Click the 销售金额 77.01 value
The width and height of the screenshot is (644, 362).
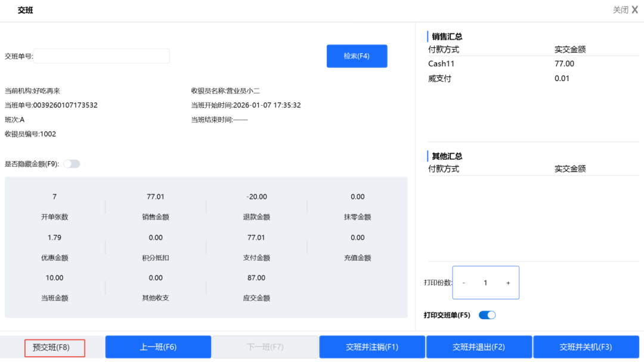(156, 197)
